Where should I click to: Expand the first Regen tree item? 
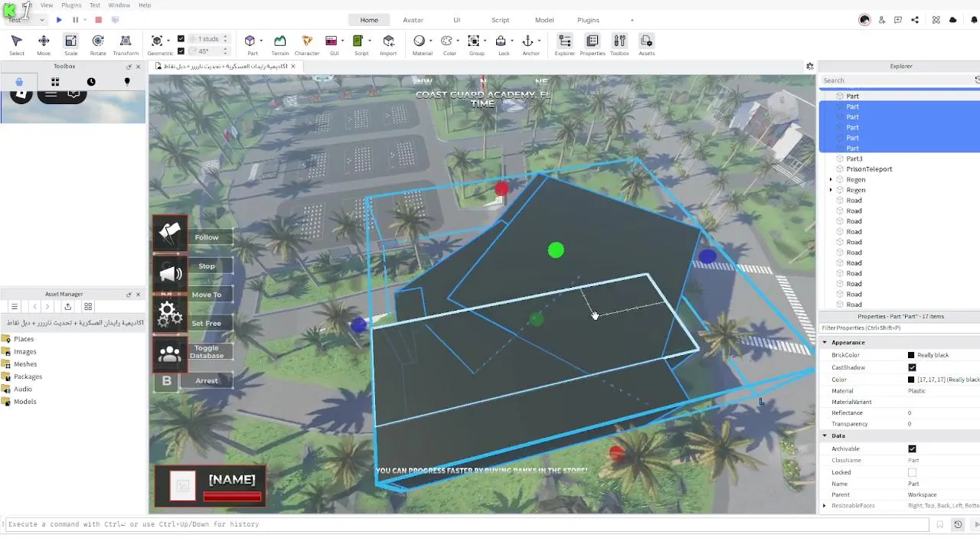(831, 180)
